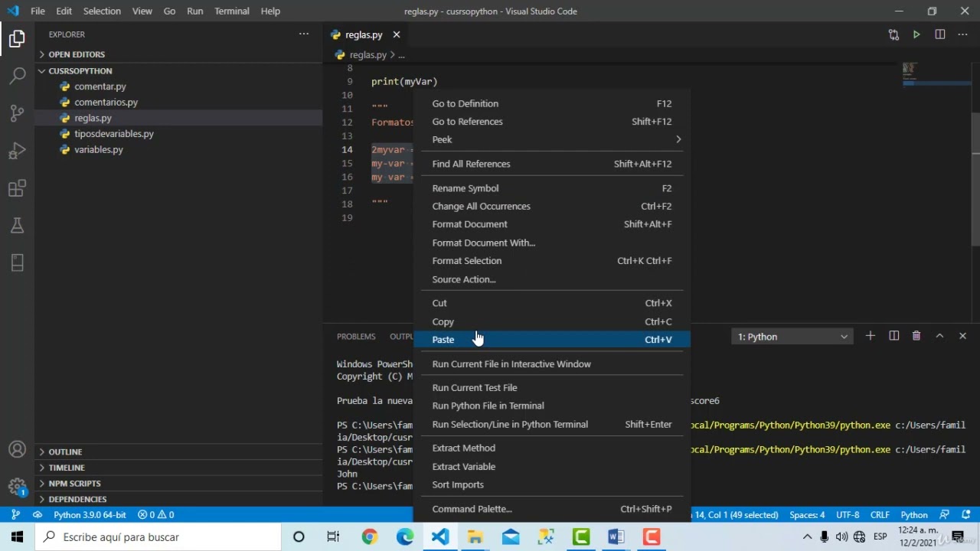Image resolution: width=980 pixels, height=551 pixels.
Task: Open the notifications bell in status bar
Action: (x=965, y=515)
